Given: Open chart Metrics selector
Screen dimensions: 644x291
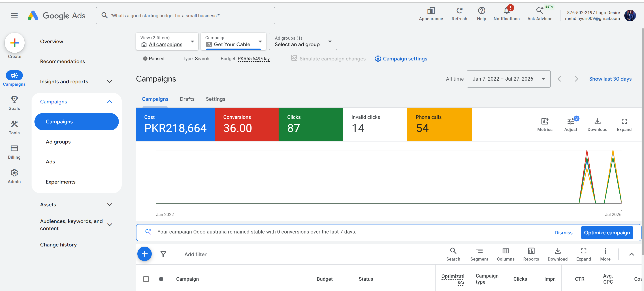Looking at the screenshot, I should coord(545,124).
